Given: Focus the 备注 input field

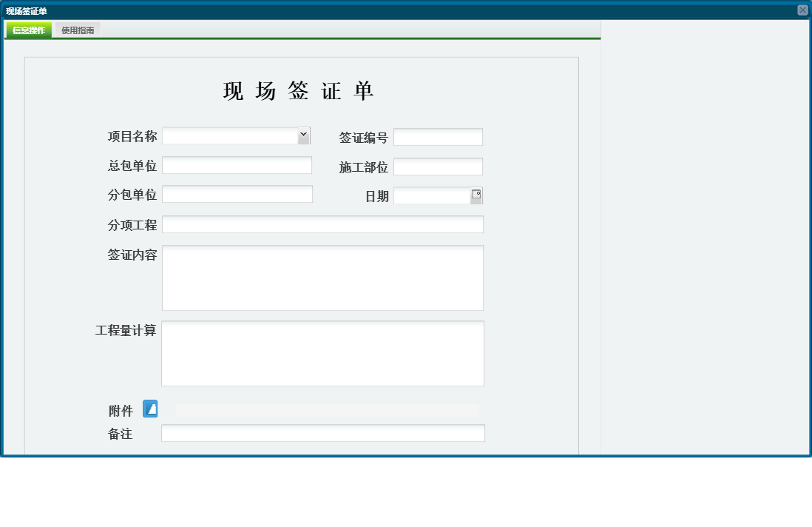Looking at the screenshot, I should coord(323,433).
